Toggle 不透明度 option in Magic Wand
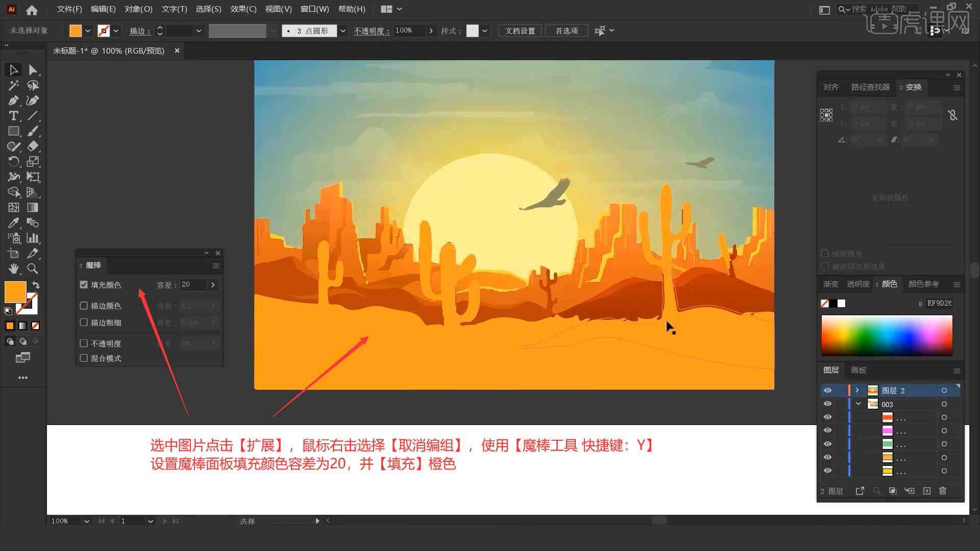The width and height of the screenshot is (980, 551). (84, 343)
